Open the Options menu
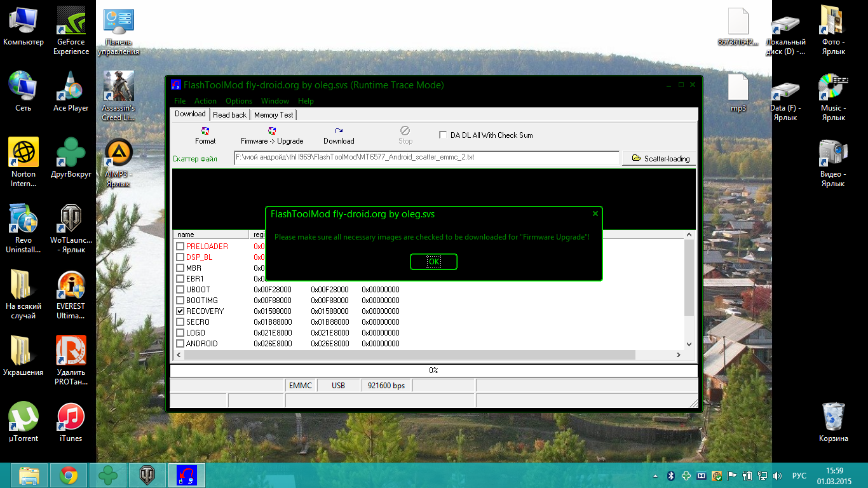Image resolution: width=868 pixels, height=488 pixels. [239, 101]
